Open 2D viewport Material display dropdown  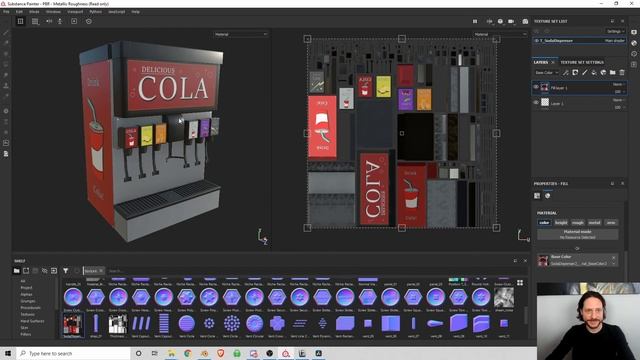[x=500, y=34]
